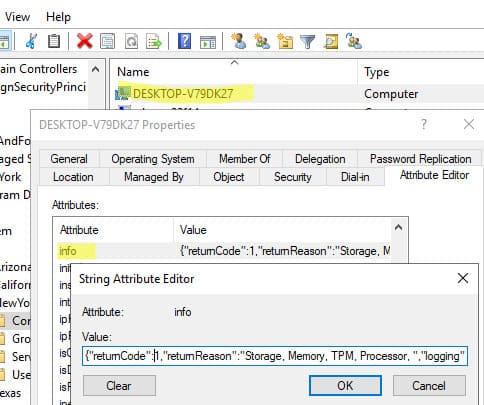Switch to the Security tab
The image size is (484, 405).
pyautogui.click(x=292, y=177)
